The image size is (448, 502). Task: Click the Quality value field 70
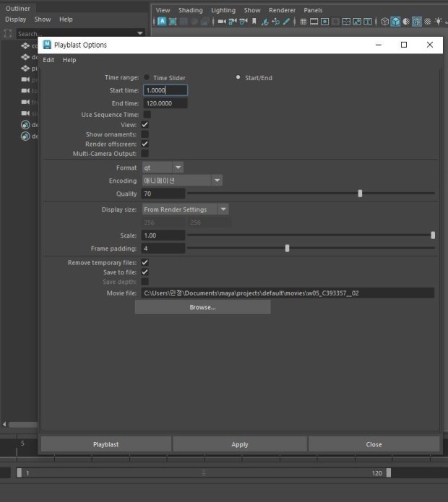pos(163,194)
